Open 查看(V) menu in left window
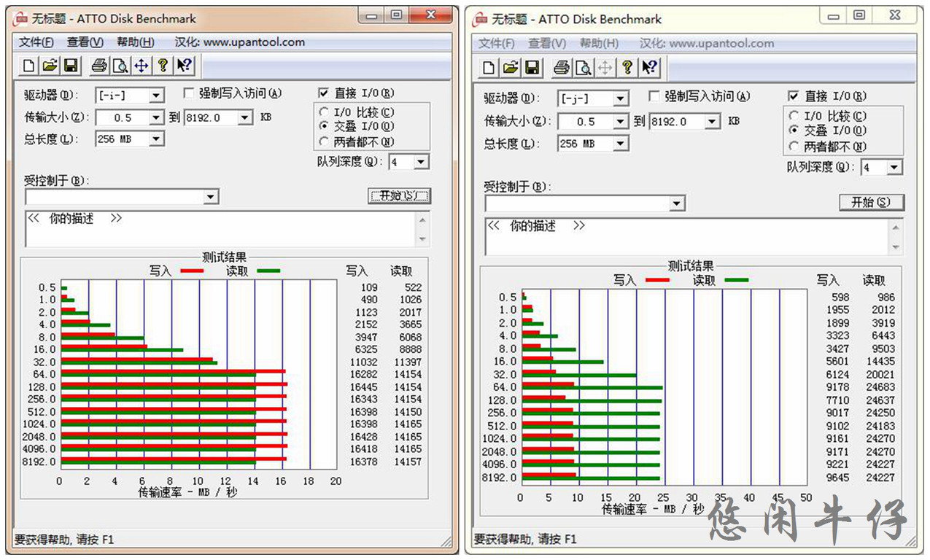The image size is (930, 560). (85, 42)
